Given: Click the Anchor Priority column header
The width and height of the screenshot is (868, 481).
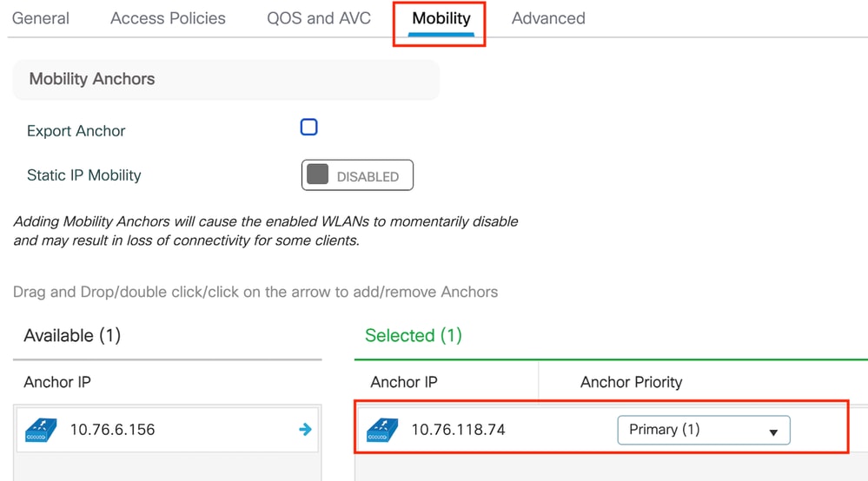Looking at the screenshot, I should click(631, 382).
